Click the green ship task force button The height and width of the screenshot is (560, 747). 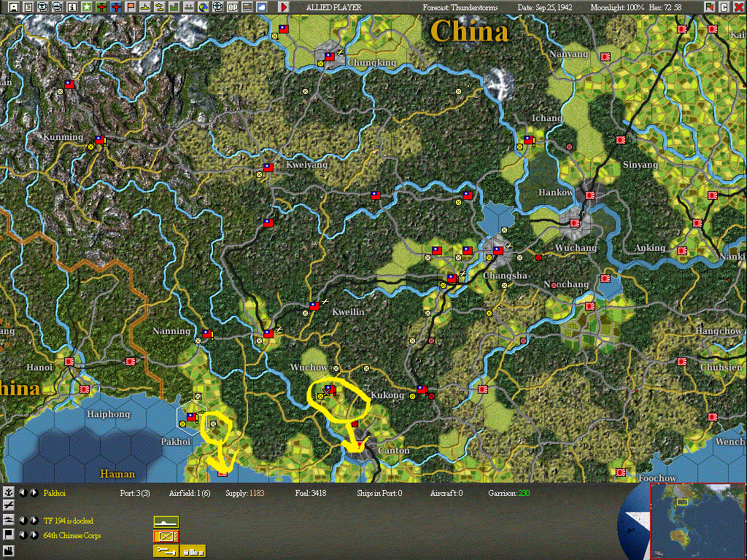[166, 522]
